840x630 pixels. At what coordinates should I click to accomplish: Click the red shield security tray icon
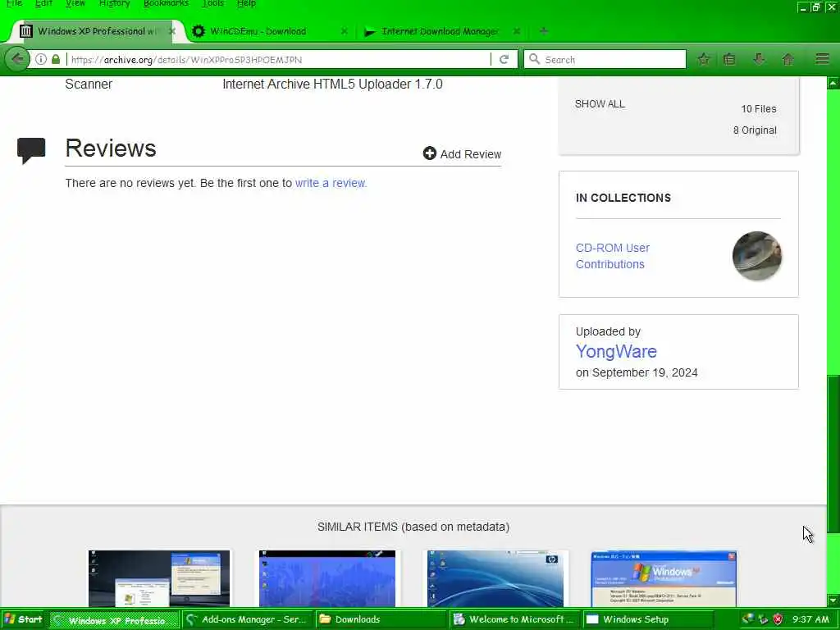click(x=778, y=619)
